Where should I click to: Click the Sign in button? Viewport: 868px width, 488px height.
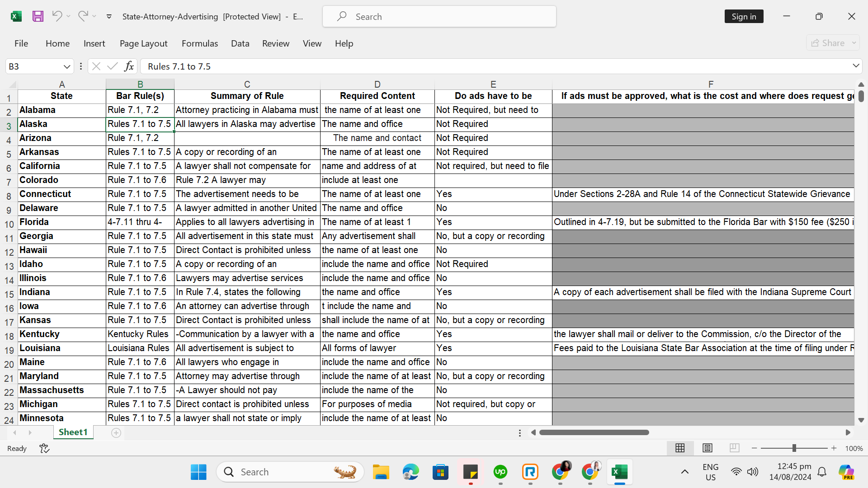744,17
